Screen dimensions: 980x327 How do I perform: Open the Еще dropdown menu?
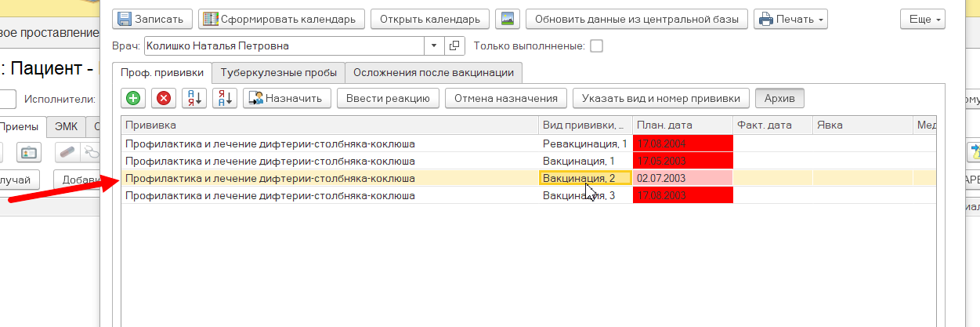923,19
